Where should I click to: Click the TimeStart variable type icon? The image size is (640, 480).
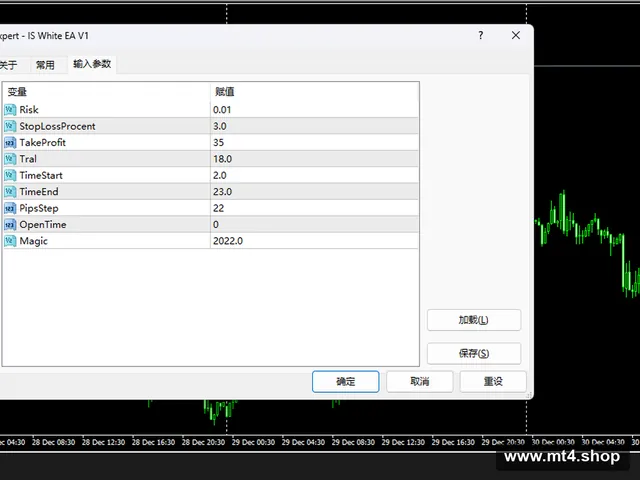tap(10, 176)
